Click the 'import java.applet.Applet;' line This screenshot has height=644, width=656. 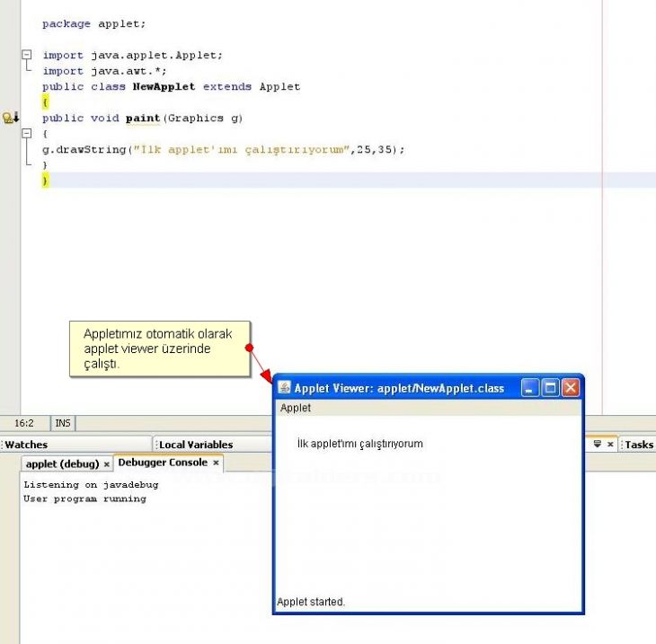(132, 55)
